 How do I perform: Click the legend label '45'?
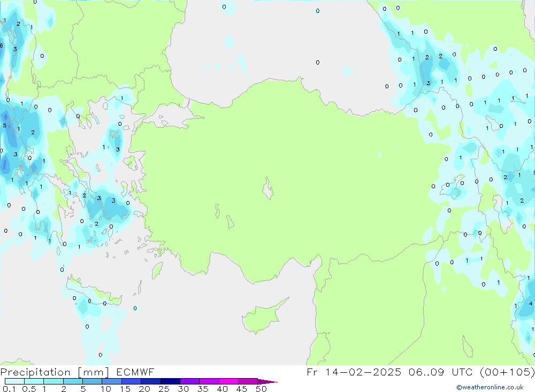242,389
